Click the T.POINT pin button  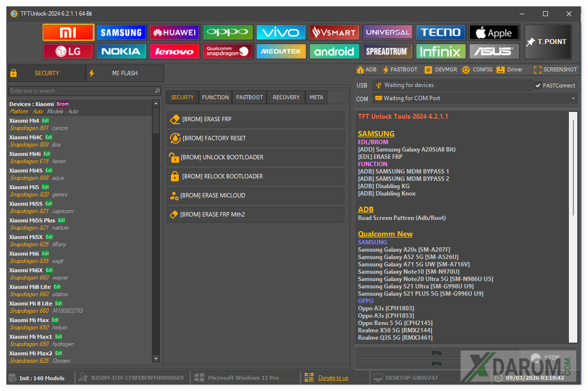click(546, 42)
